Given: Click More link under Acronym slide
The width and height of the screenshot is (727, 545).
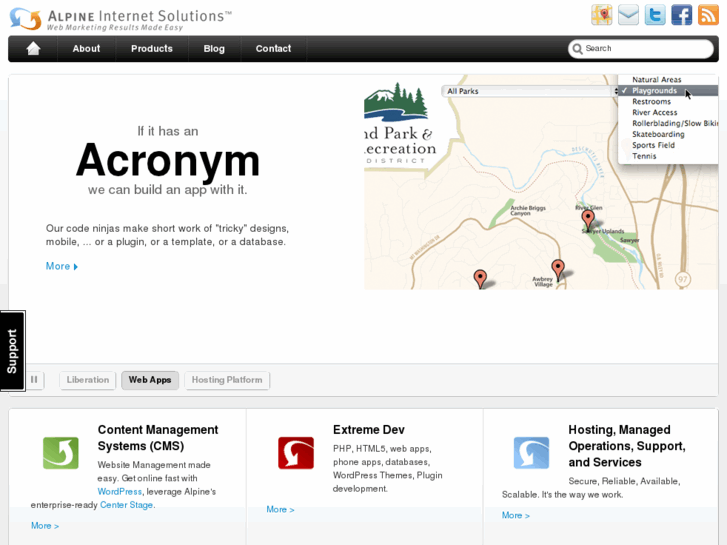Looking at the screenshot, I should pyautogui.click(x=62, y=266).
